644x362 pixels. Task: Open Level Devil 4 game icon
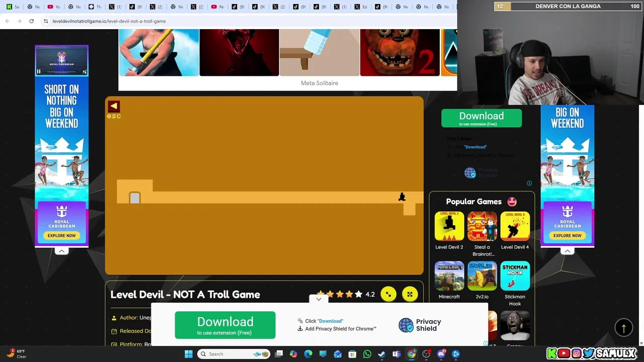[x=515, y=226]
